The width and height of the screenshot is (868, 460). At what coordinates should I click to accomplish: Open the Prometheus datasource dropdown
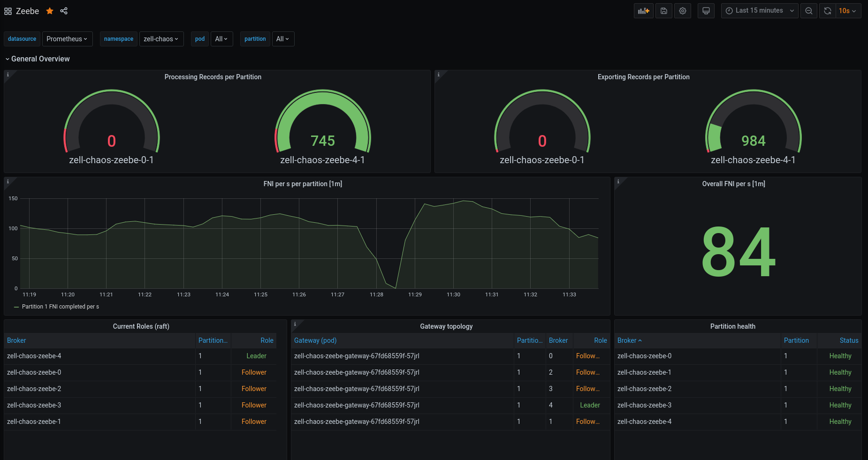pyautogui.click(x=67, y=39)
